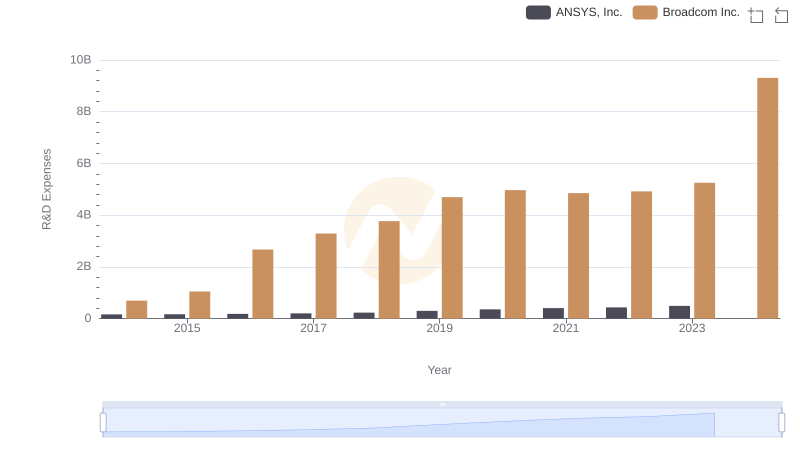Viewport: 800px width, 461px height.
Task: Click the Broadcom bar for 2015
Action: (x=199, y=305)
